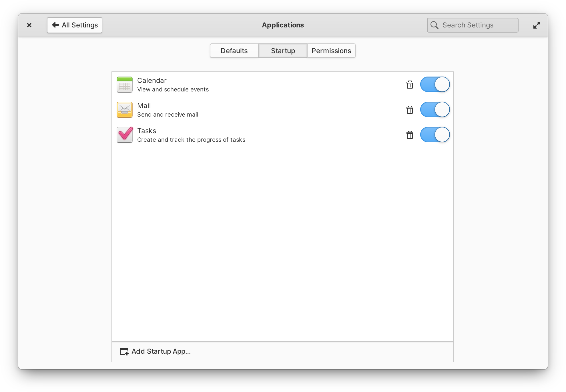
Task: Click the Mail app icon
Action: (x=125, y=110)
